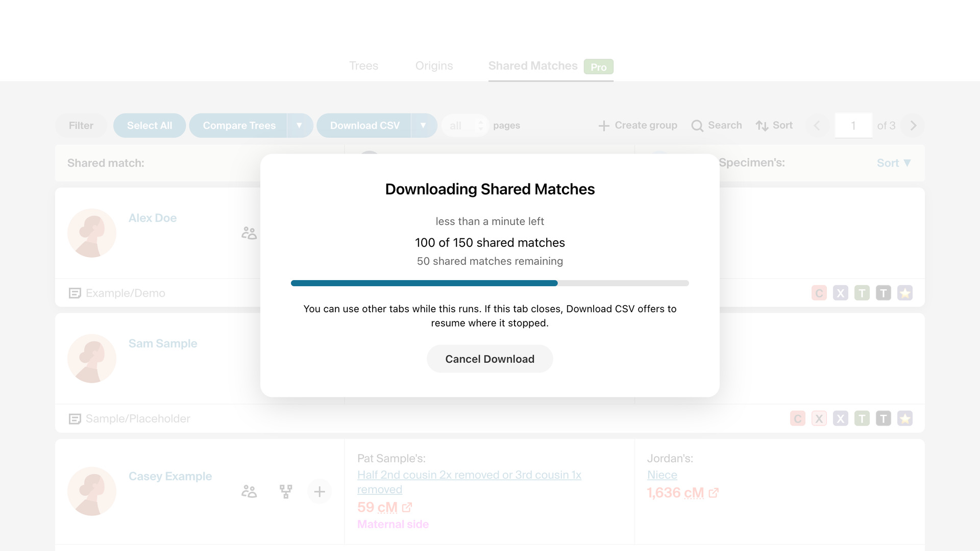980x551 pixels.
Task: Open Search via magnifier icon
Action: tap(697, 126)
